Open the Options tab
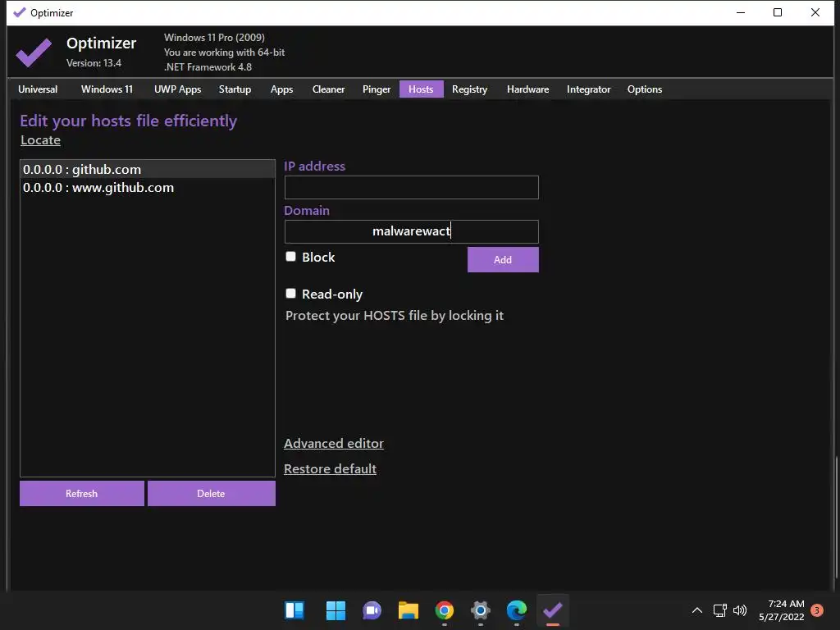The width and height of the screenshot is (840, 630). point(645,89)
